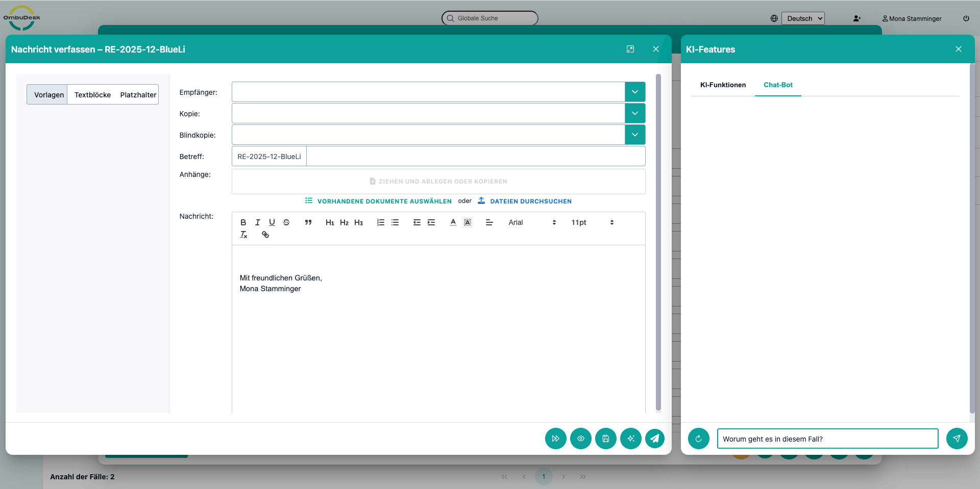980x489 pixels.
Task: Toggle italic text formatting
Action: [x=258, y=222]
